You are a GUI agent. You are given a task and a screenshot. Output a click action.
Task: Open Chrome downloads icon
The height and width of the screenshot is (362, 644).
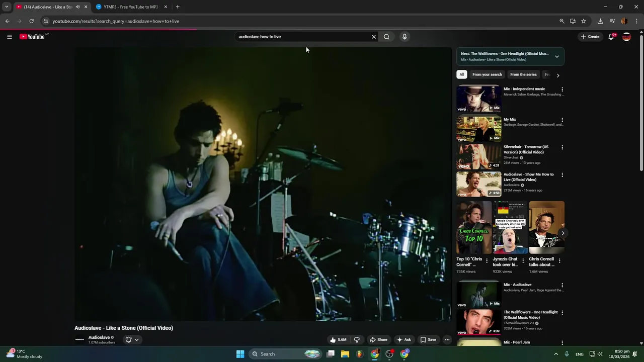[600, 21]
